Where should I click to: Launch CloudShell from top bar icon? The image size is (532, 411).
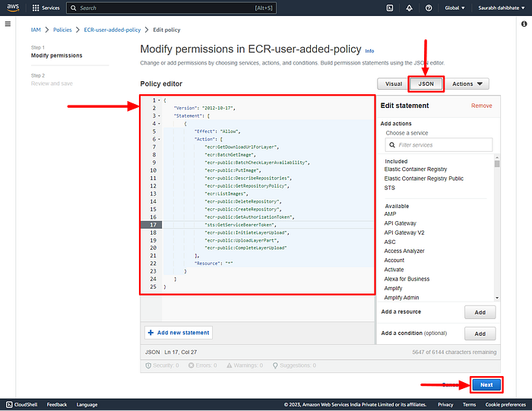(390, 8)
